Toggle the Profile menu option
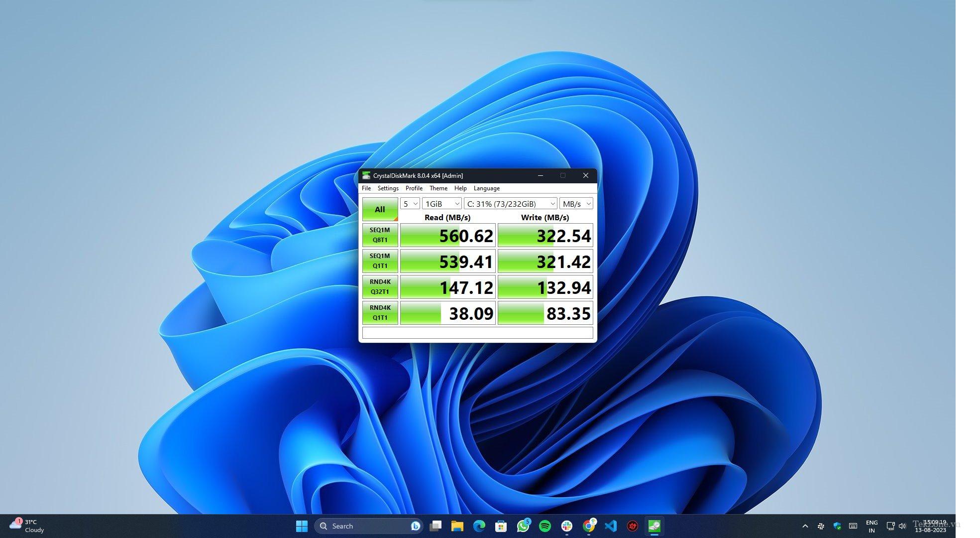This screenshot has width=980, height=538. (x=414, y=188)
